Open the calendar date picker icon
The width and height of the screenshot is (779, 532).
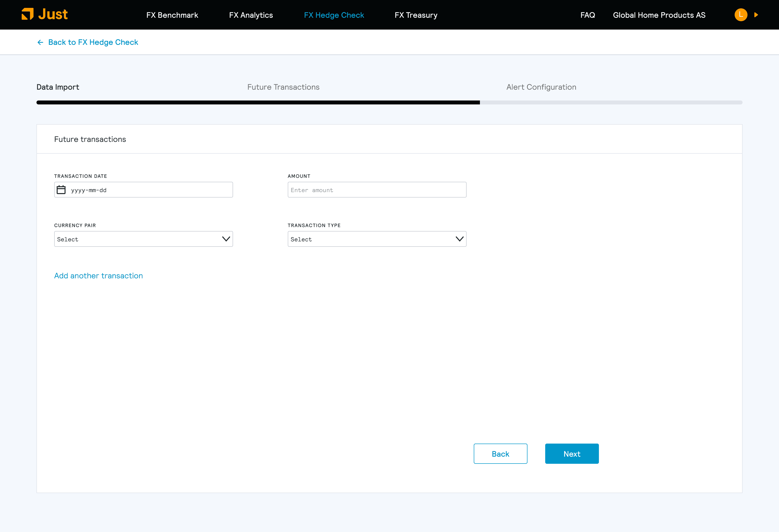click(61, 190)
